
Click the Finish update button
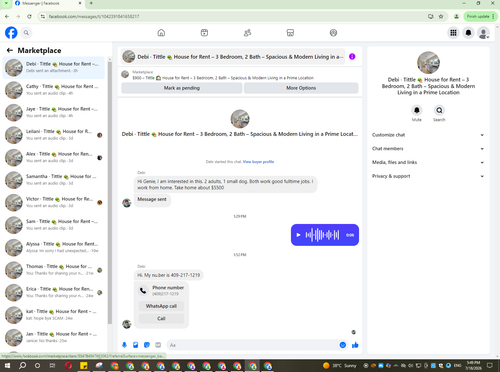coord(480,16)
